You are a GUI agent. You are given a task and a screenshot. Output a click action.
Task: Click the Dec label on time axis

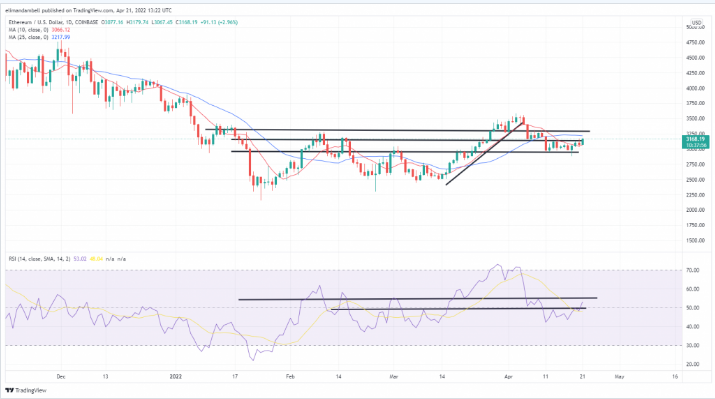click(x=61, y=377)
